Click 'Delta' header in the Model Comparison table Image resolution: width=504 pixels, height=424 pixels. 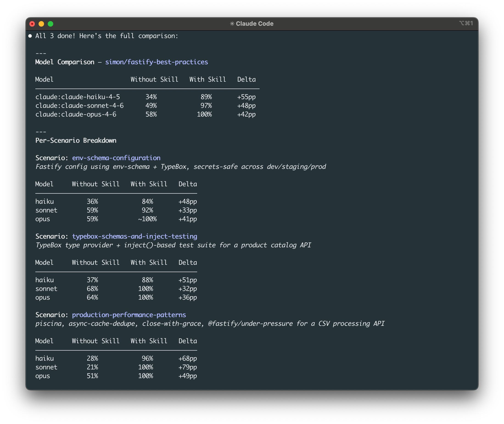click(246, 79)
